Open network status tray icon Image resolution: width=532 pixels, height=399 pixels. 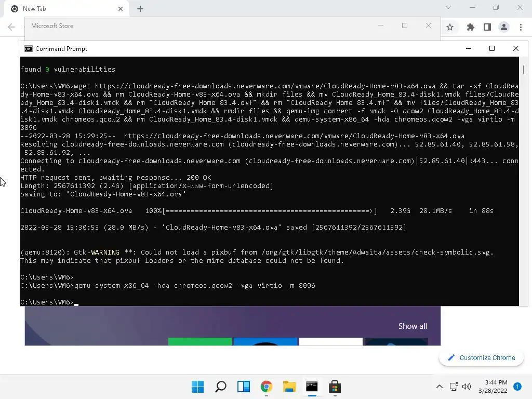[x=454, y=387]
